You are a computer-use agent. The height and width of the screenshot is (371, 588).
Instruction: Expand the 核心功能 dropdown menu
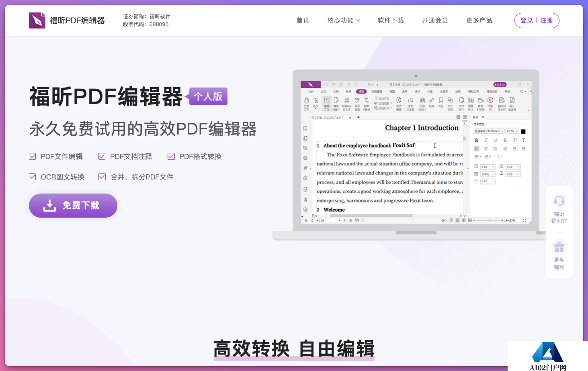(x=344, y=20)
